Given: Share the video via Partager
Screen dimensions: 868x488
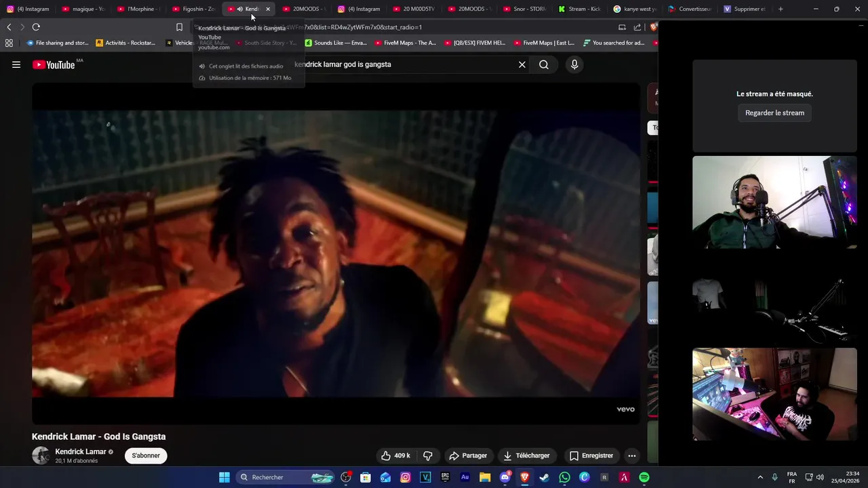Looking at the screenshot, I should coord(469,455).
